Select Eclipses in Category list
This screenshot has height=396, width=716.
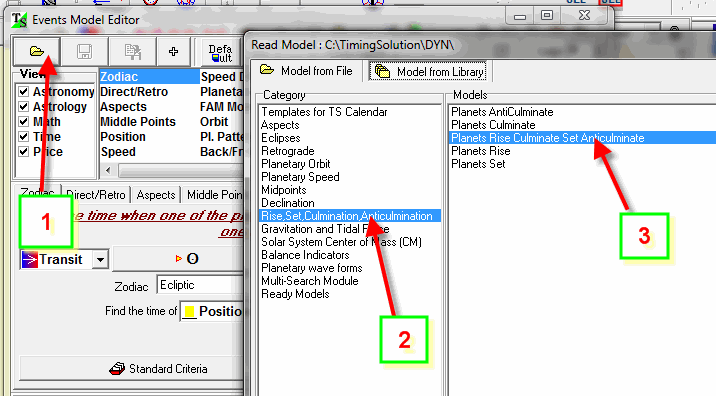pyautogui.click(x=281, y=138)
